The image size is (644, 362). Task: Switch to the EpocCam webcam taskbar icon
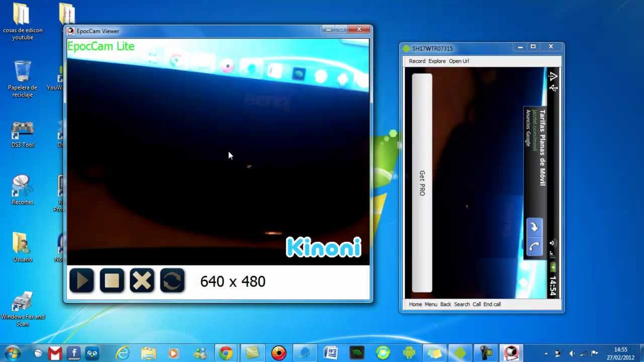coord(512,353)
